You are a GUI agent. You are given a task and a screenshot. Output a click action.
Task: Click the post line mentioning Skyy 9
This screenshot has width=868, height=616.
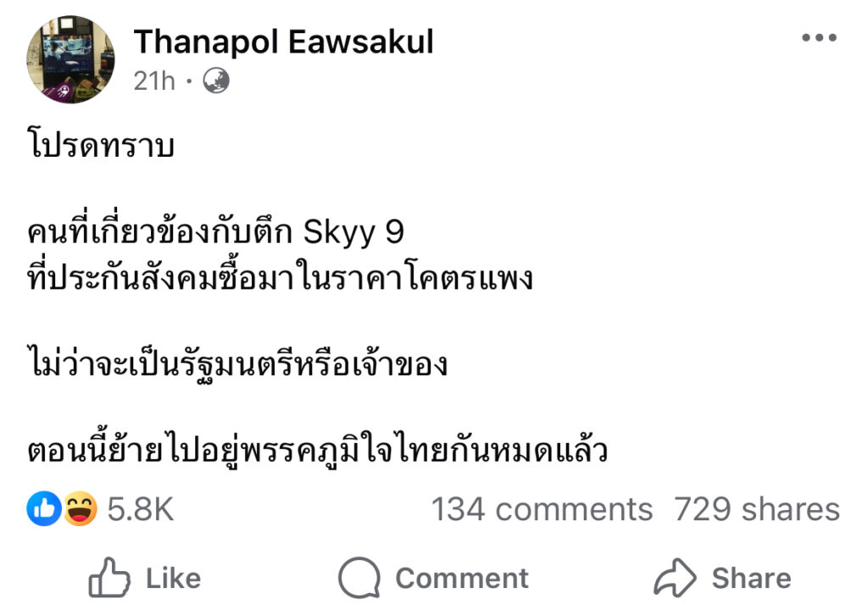215,233
